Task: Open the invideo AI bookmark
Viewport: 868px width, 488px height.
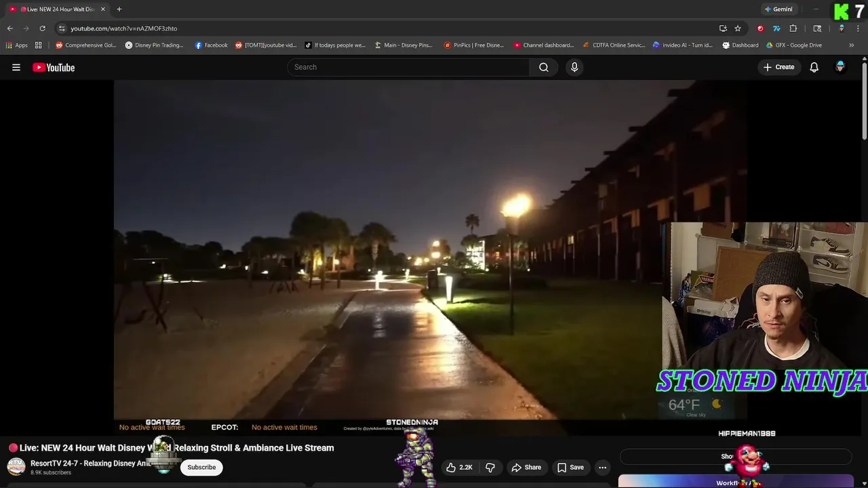Action: [x=683, y=45]
